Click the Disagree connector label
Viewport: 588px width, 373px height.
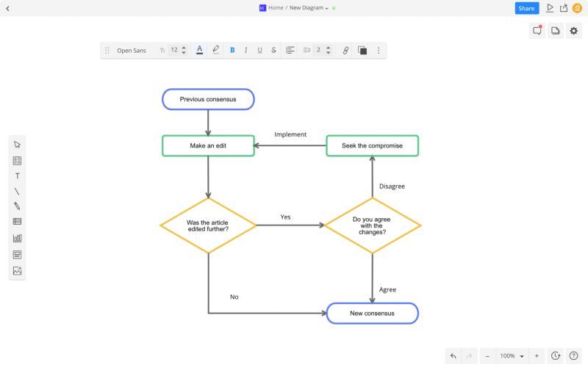tap(392, 186)
